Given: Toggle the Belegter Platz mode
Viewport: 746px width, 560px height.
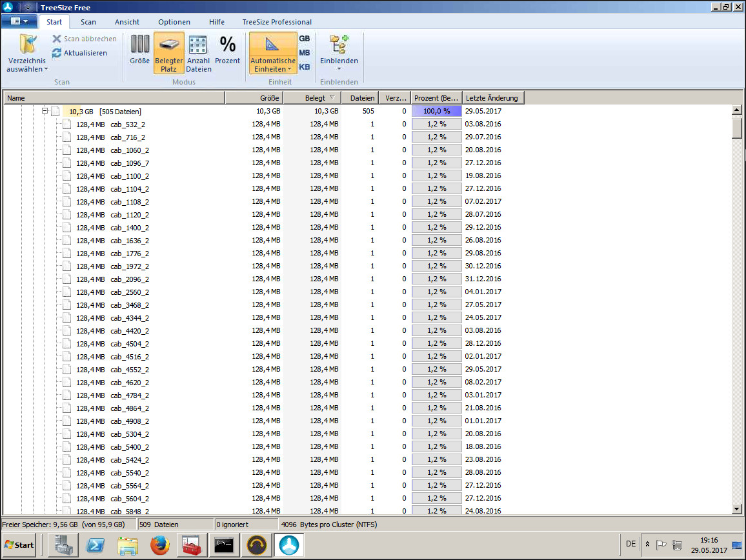Looking at the screenshot, I should point(169,53).
